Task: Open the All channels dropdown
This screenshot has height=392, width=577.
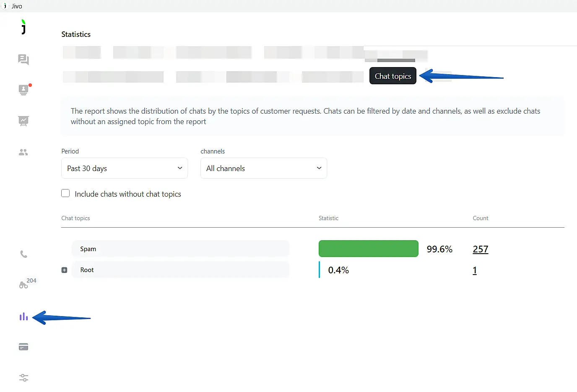Action: point(263,168)
